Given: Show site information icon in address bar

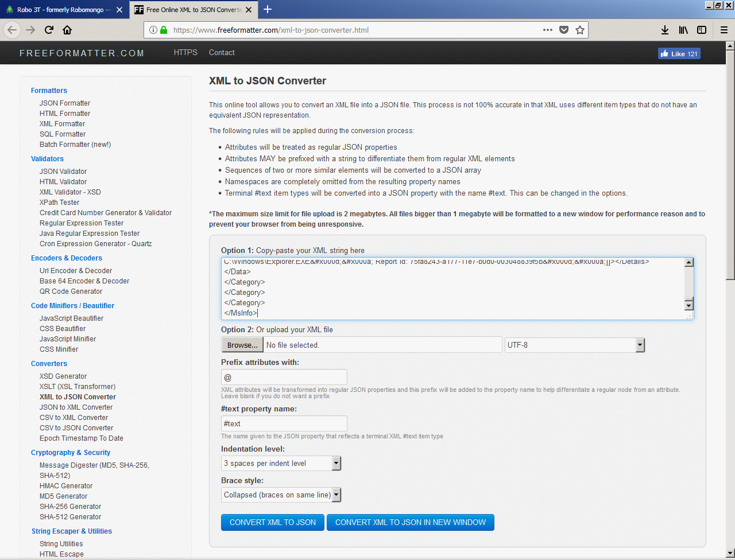Looking at the screenshot, I should [x=153, y=30].
